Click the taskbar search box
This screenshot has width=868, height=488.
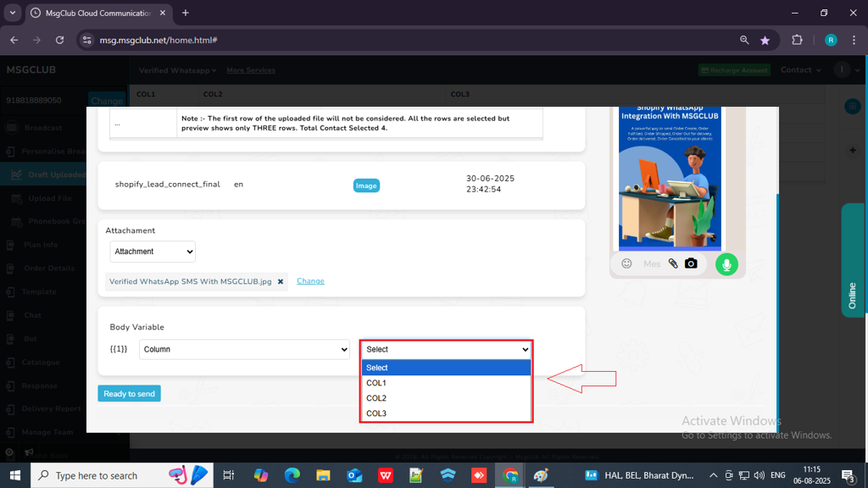122,475
